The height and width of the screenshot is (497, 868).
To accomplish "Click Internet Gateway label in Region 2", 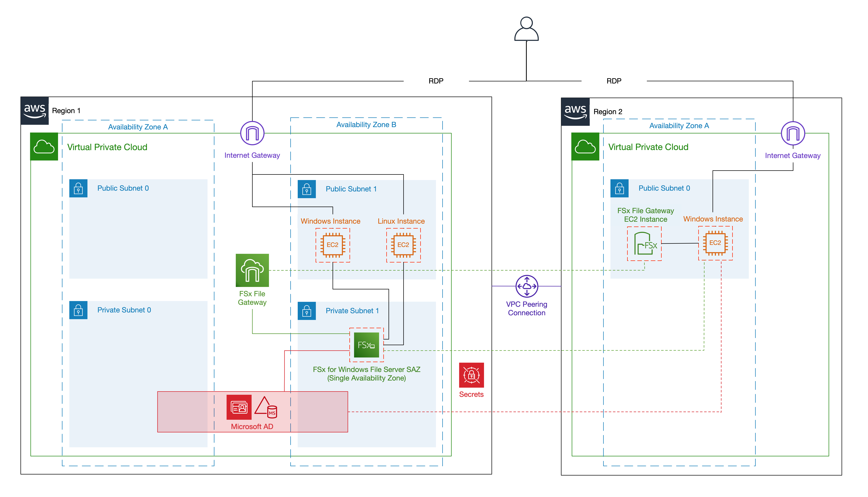I will (x=793, y=156).
